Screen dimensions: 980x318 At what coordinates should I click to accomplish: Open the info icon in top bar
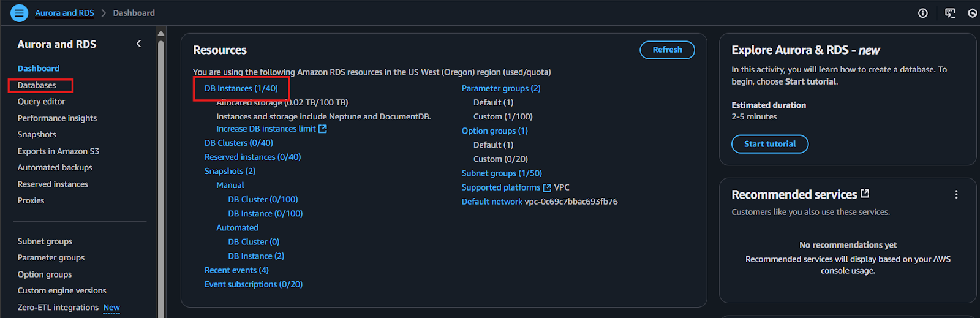(923, 13)
